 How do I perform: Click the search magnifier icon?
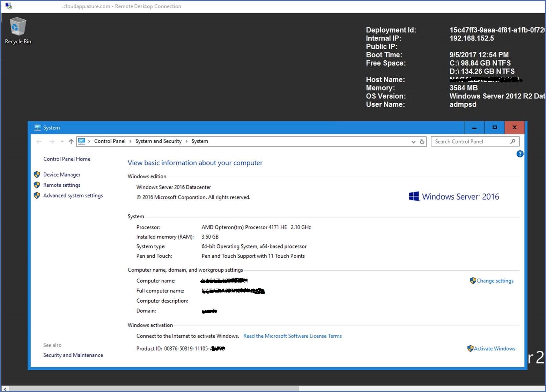pos(513,141)
